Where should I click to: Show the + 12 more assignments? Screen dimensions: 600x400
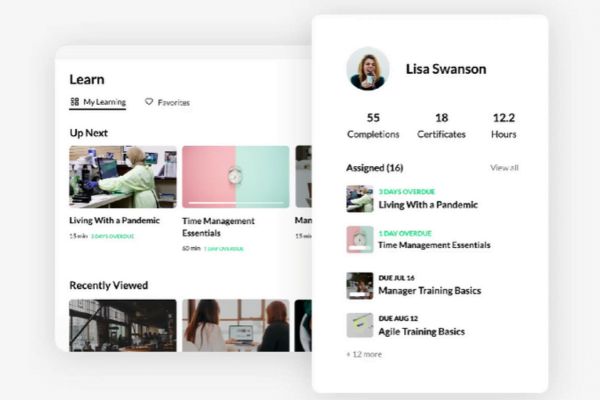click(364, 354)
